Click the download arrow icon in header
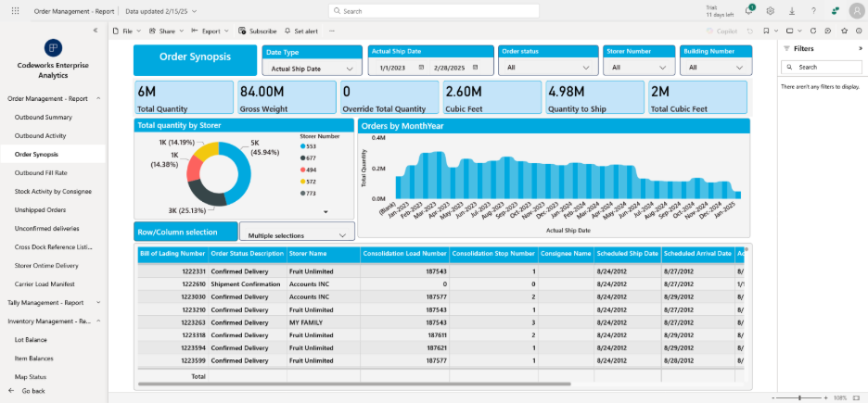Viewport: 868px width, 403px height. click(x=792, y=10)
